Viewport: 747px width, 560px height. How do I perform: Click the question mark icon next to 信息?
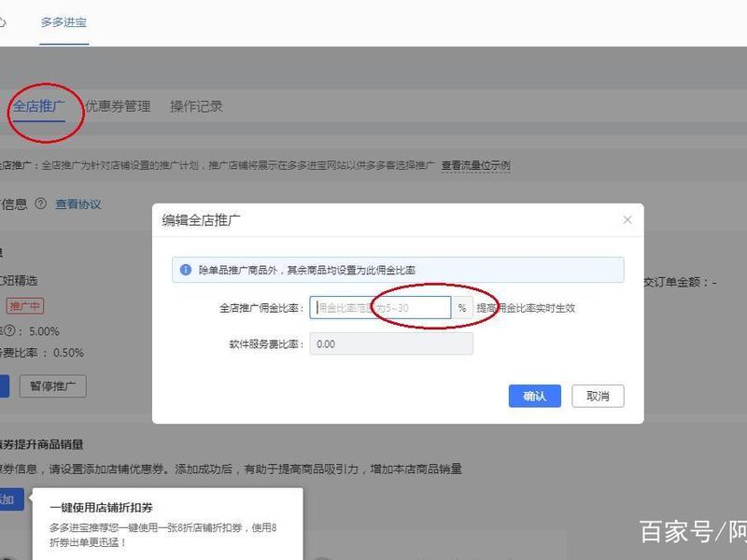pyautogui.click(x=41, y=203)
